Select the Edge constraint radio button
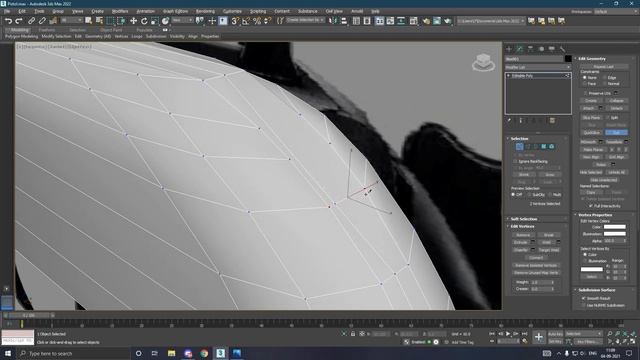Image resolution: width=640 pixels, height=360 pixels. coord(605,78)
